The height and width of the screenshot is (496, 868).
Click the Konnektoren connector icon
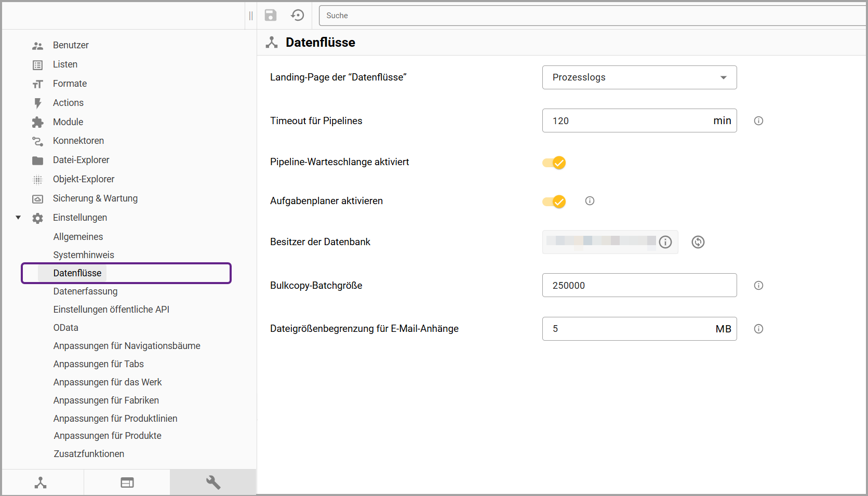pyautogui.click(x=37, y=141)
